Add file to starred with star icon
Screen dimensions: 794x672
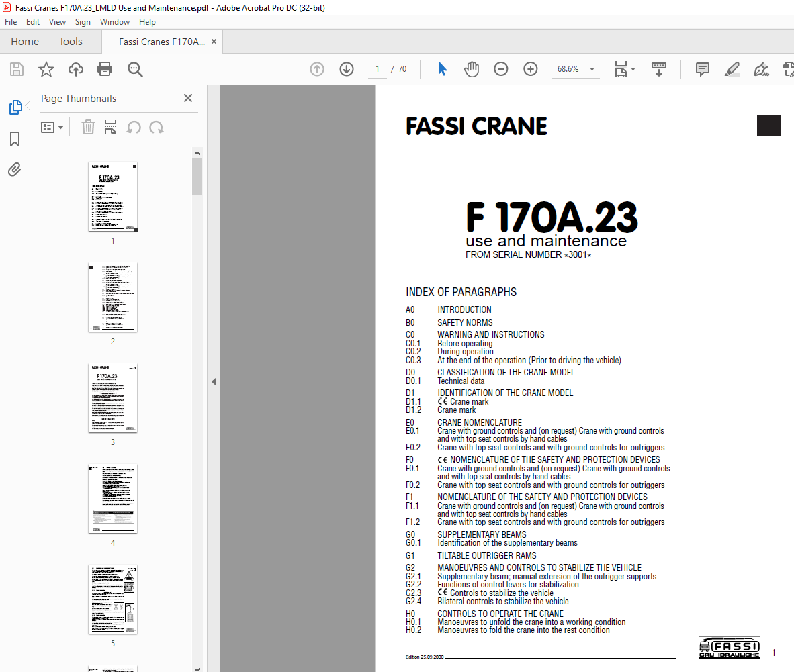pyautogui.click(x=46, y=69)
